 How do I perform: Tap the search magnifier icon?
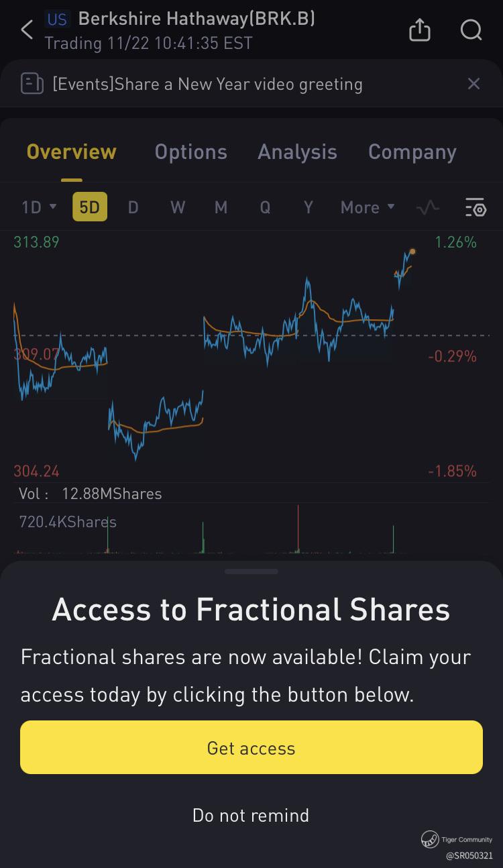point(471,30)
